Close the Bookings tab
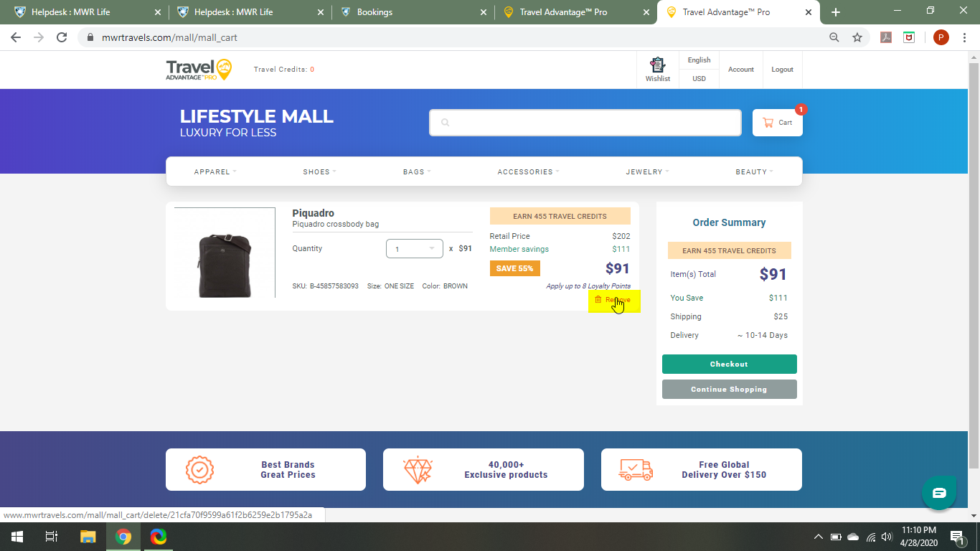 coord(483,12)
